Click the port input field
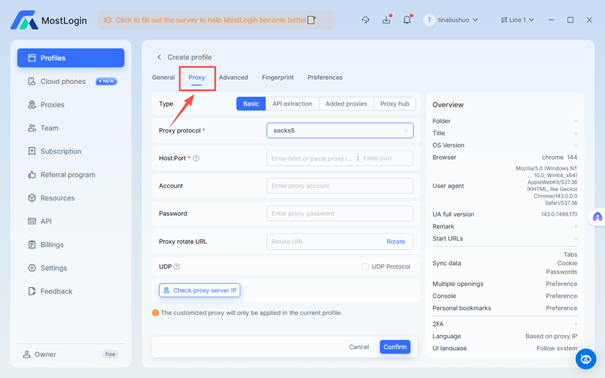Image resolution: width=605 pixels, height=378 pixels. [386, 158]
